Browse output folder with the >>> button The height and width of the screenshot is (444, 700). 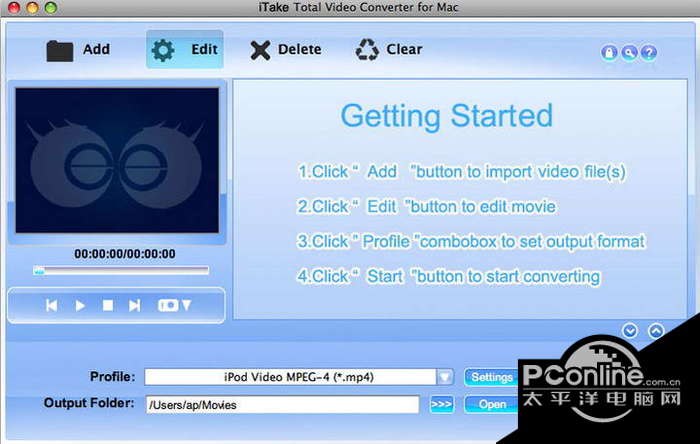point(442,404)
